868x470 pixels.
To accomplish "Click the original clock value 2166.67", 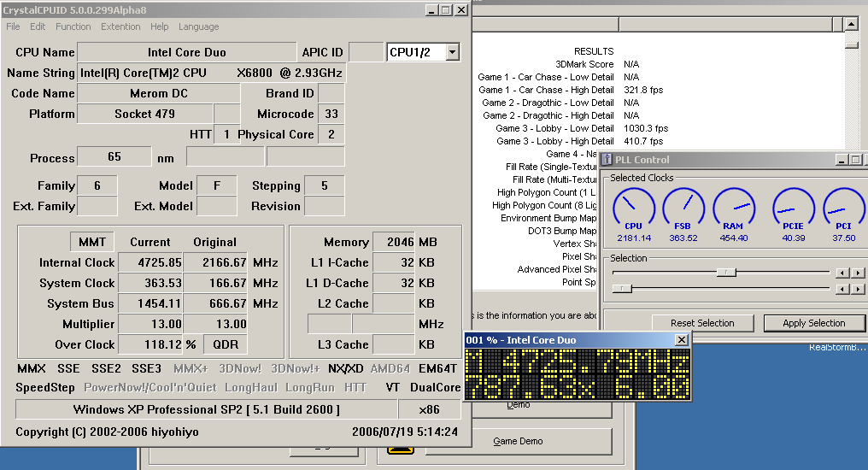I will pos(215,262).
